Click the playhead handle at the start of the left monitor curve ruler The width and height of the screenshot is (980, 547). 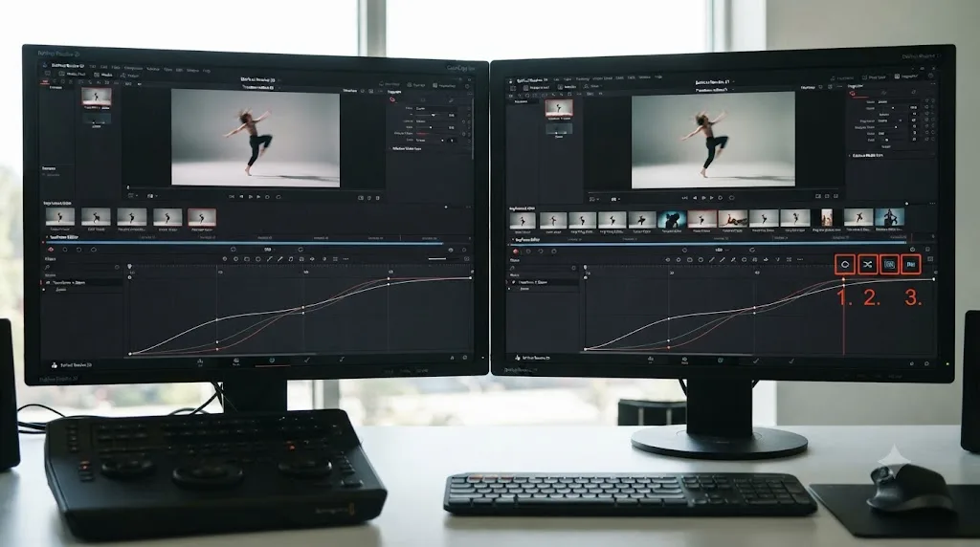pos(130,267)
